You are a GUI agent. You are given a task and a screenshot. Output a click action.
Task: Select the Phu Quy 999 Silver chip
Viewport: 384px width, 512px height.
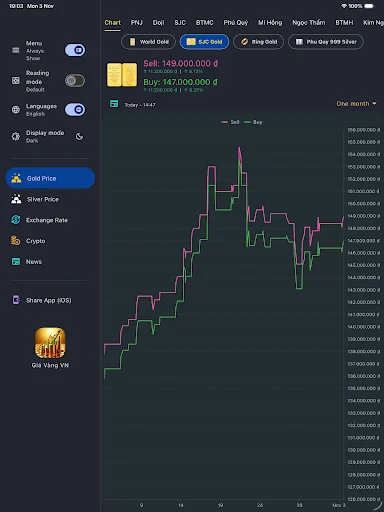326,42
